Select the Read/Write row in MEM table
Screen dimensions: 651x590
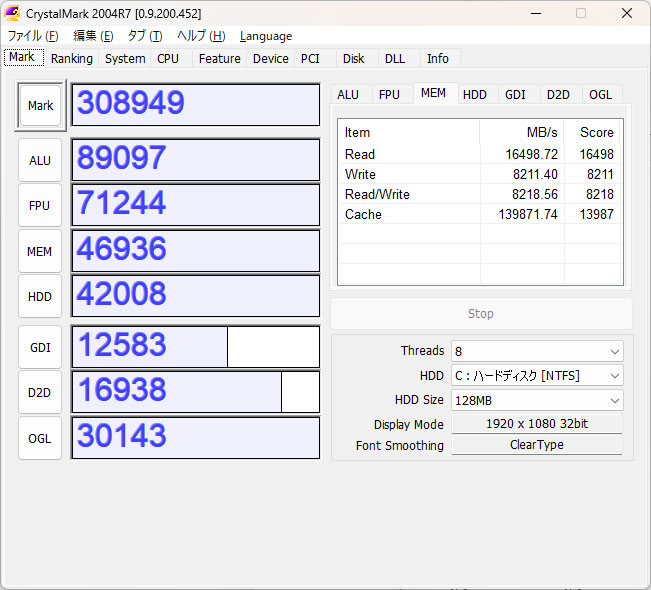point(480,194)
